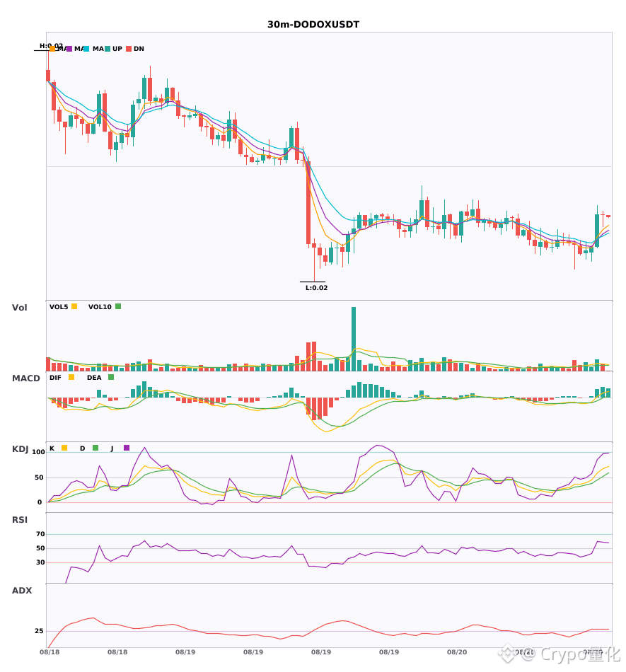
Task: Select the cyan MA legend swatch
Action: 86,49
